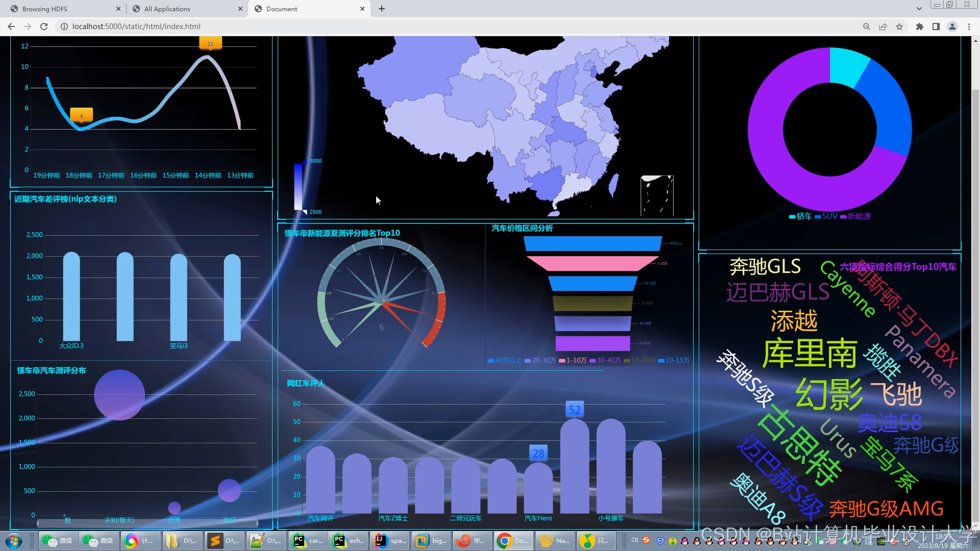
Task: Open Chrome's three-dot customize menu
Action: [x=969, y=27]
